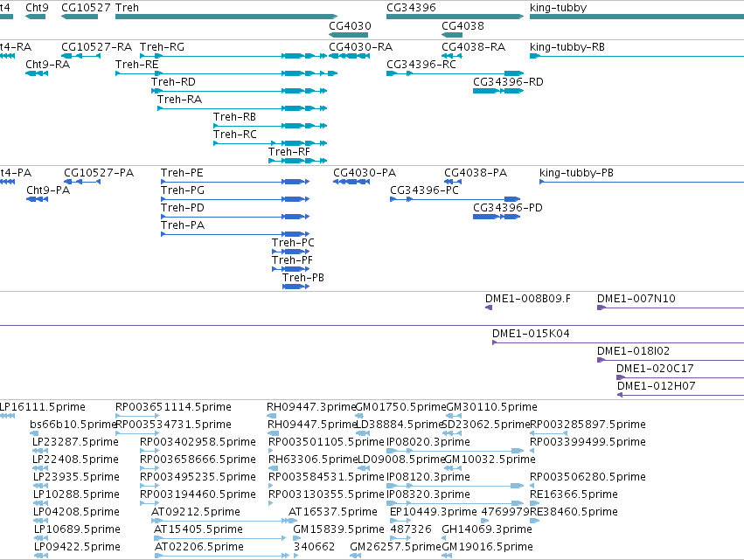Click the Treh-RA transcript label
The width and height of the screenshot is (744, 560).
coord(179,100)
